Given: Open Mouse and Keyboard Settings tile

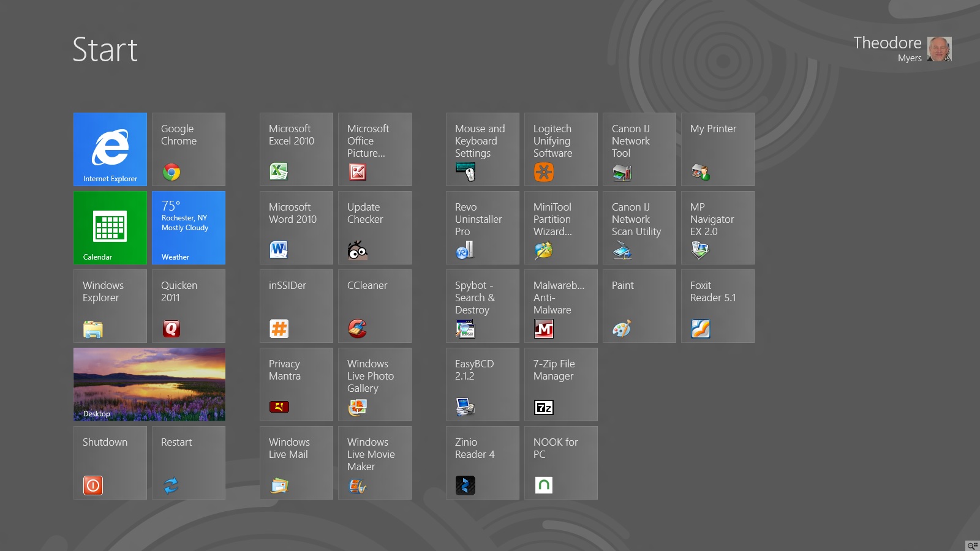Looking at the screenshot, I should click(x=483, y=149).
